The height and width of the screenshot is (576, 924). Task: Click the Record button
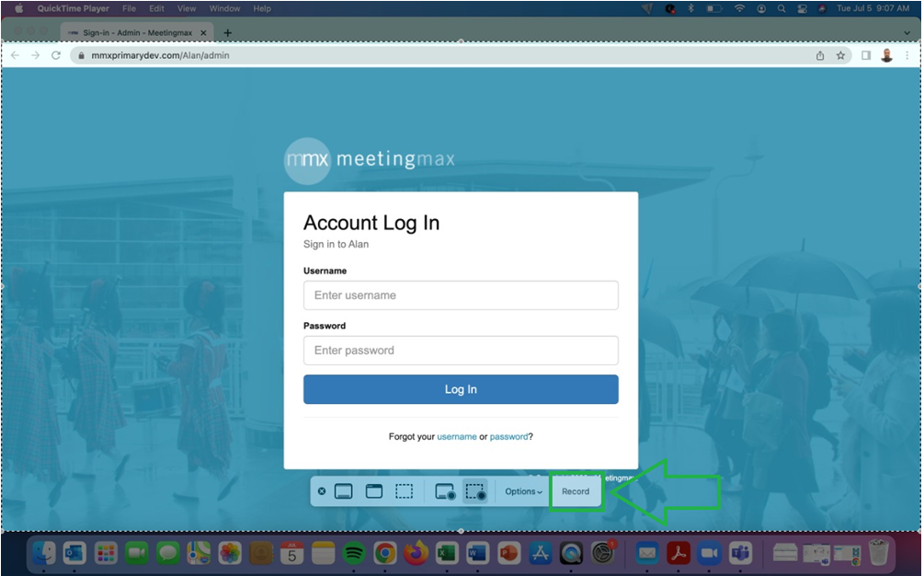[576, 491]
